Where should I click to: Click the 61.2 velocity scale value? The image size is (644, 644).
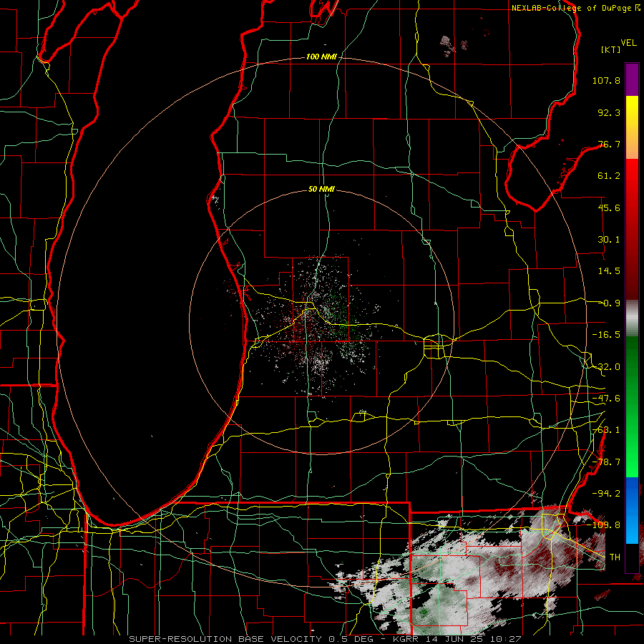pos(609,176)
